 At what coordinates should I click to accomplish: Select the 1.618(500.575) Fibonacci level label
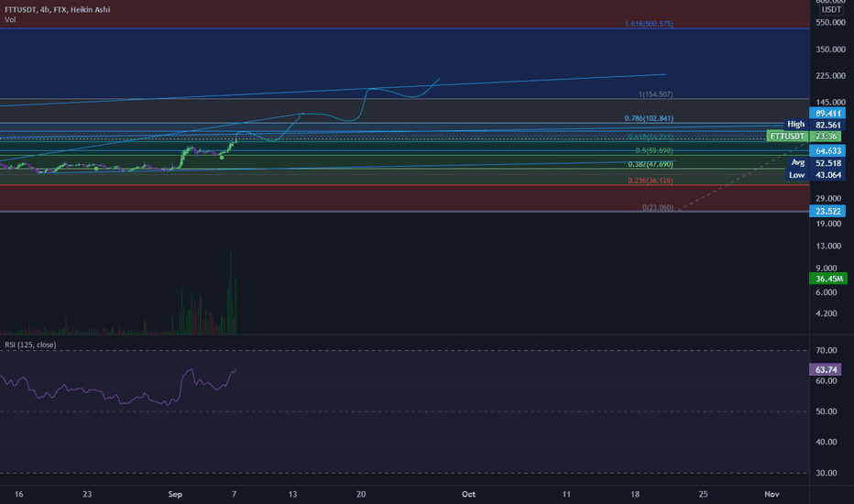[649, 24]
